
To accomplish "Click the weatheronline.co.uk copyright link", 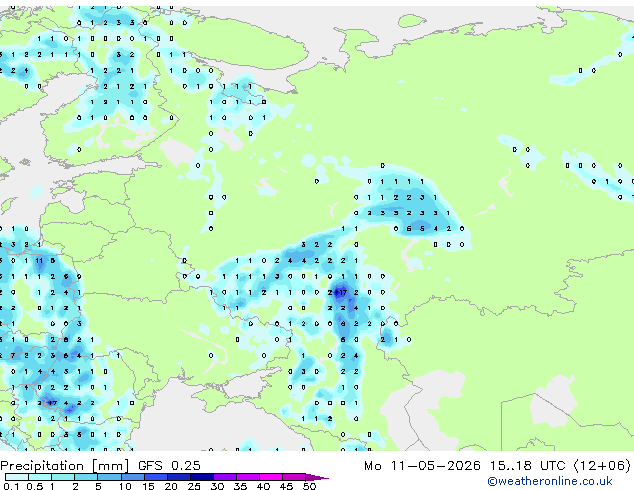I will coord(549,481).
